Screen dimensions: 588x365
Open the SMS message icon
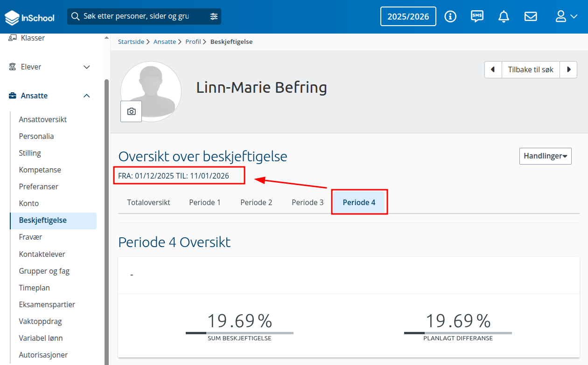coord(477,17)
